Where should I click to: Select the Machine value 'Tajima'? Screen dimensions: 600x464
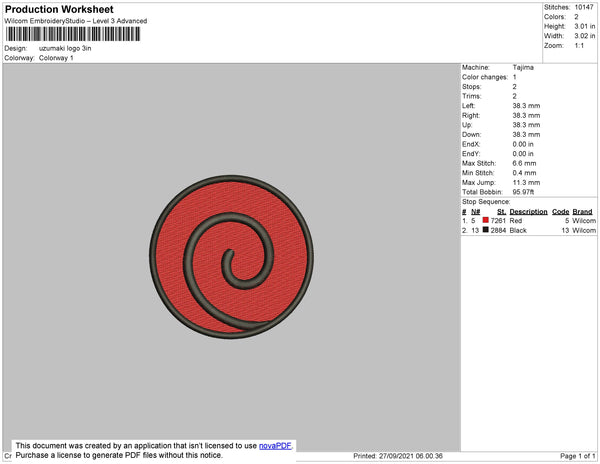click(x=523, y=67)
